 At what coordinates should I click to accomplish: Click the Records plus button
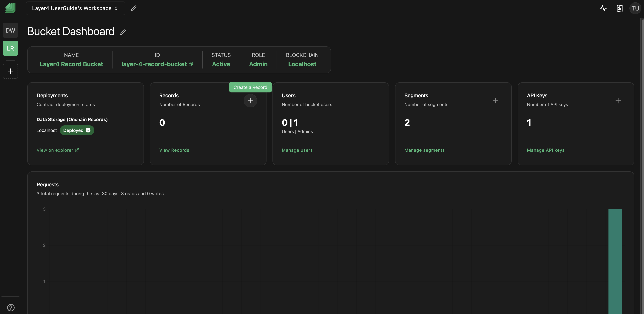250,101
